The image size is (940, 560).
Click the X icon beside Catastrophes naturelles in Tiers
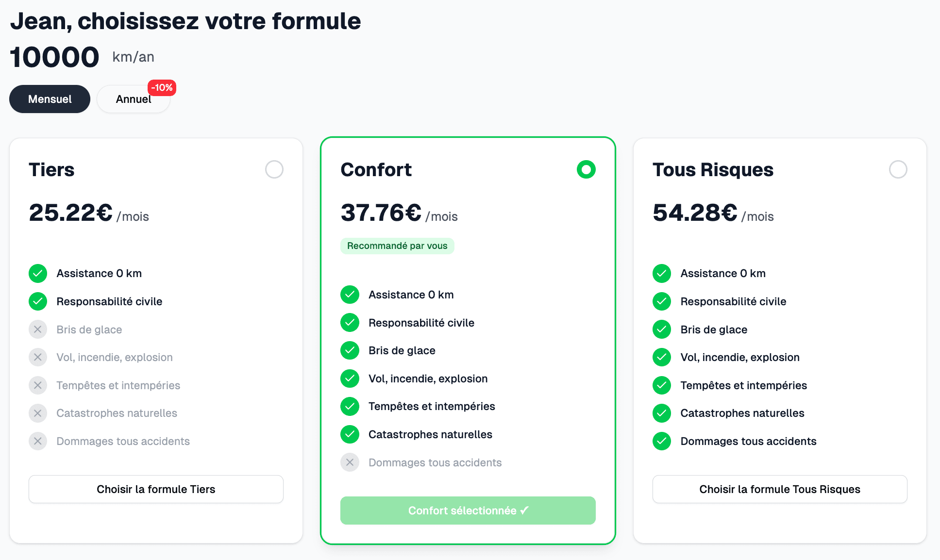[x=37, y=413]
